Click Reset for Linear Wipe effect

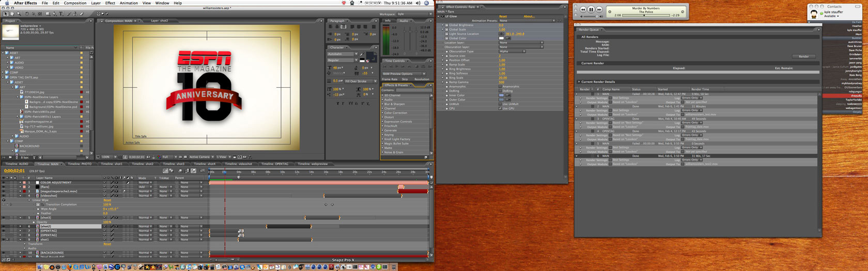(x=107, y=200)
